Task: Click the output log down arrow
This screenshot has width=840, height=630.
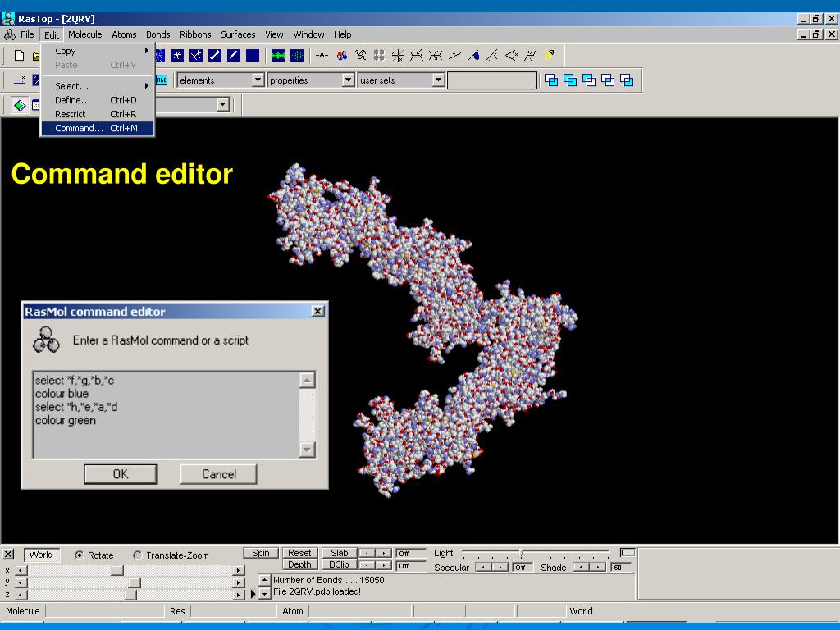Action: (264, 593)
